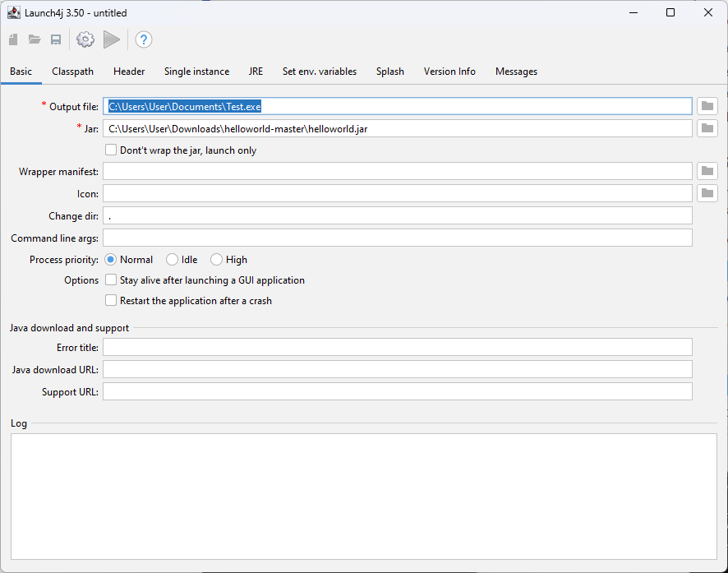Switch to Version Info tab
This screenshot has height=573, width=728.
[449, 72]
